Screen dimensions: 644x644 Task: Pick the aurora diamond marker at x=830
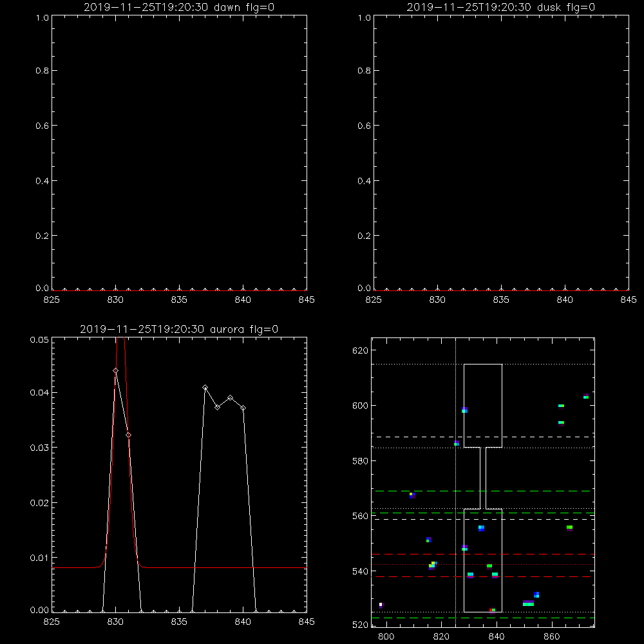[x=115, y=370]
